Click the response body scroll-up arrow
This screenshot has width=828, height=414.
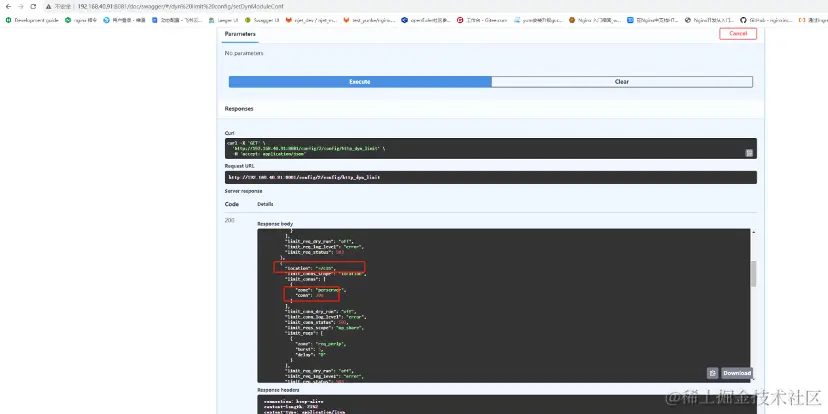[753, 232]
